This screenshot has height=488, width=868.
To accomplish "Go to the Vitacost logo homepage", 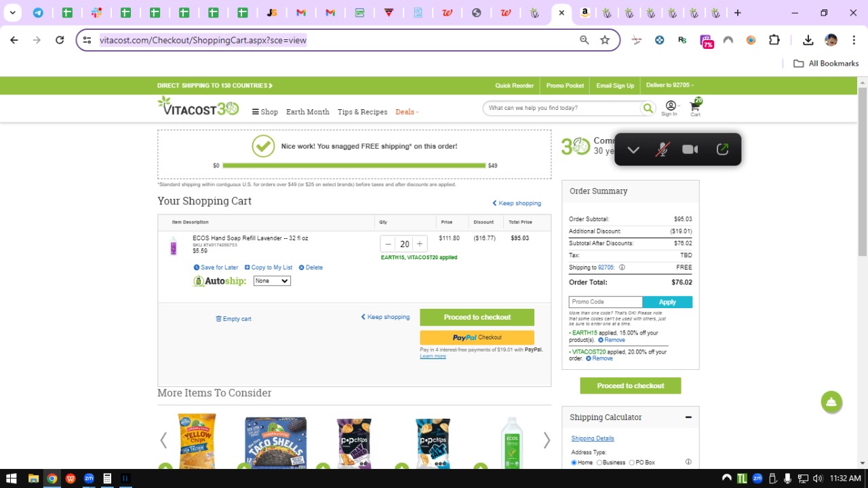I will pyautogui.click(x=198, y=106).
